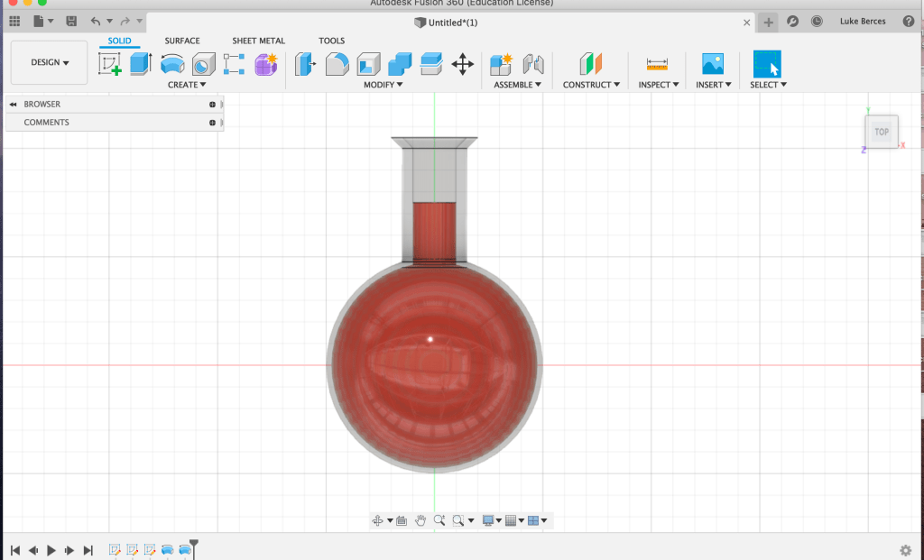The height and width of the screenshot is (560, 924).
Task: Click the Shell tool icon
Action: point(368,64)
